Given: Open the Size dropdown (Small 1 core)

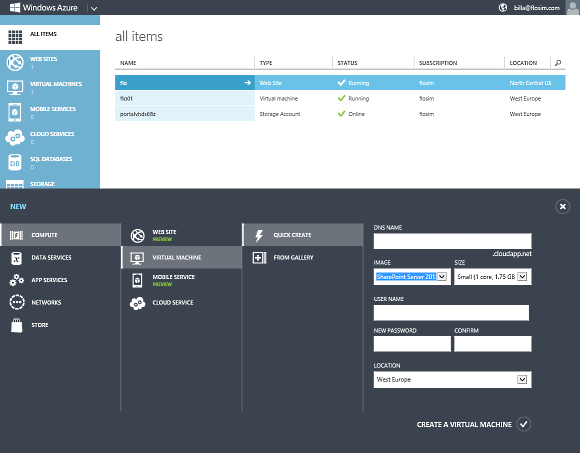Looking at the screenshot, I should 493,277.
